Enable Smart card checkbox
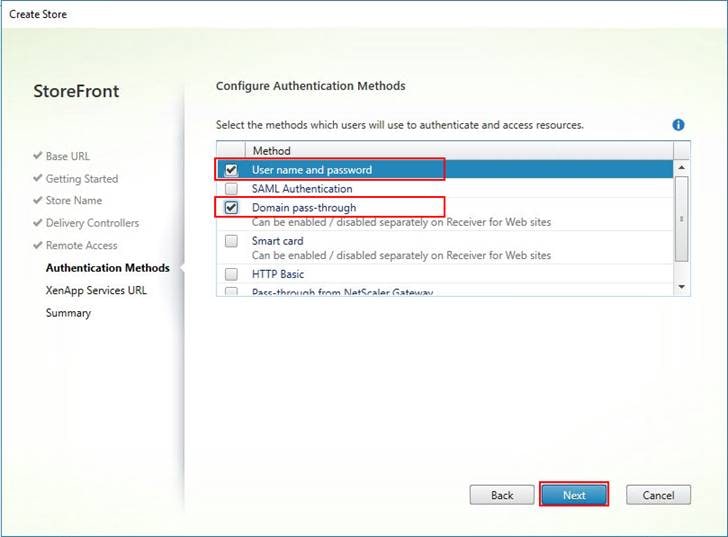This screenshot has width=728, height=537. [x=231, y=241]
